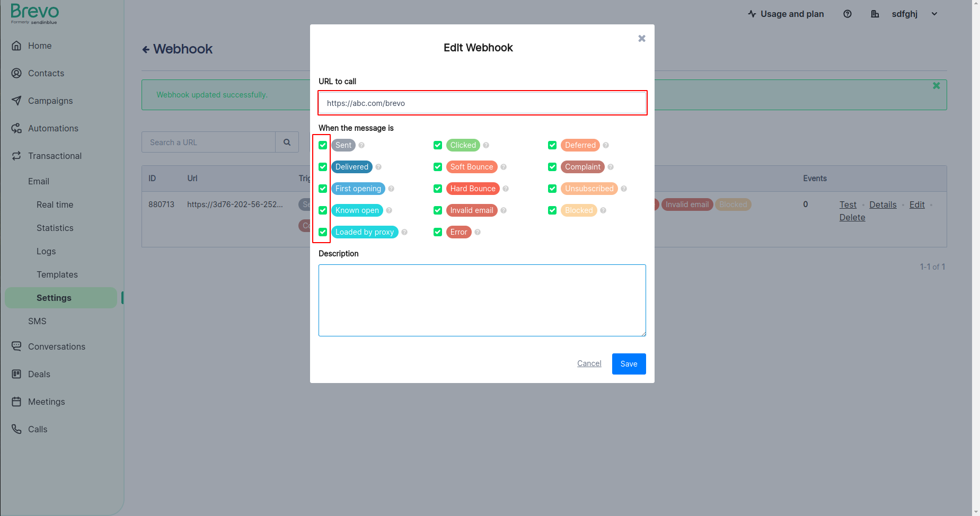Viewport: 980px width, 516px height.
Task: Open the Logs menu item
Action: [x=46, y=251]
